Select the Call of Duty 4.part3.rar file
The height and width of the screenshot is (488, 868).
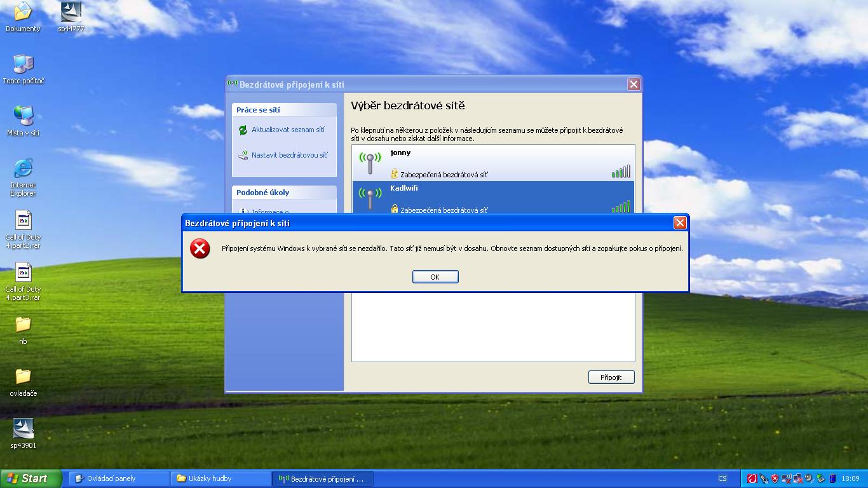point(23,282)
